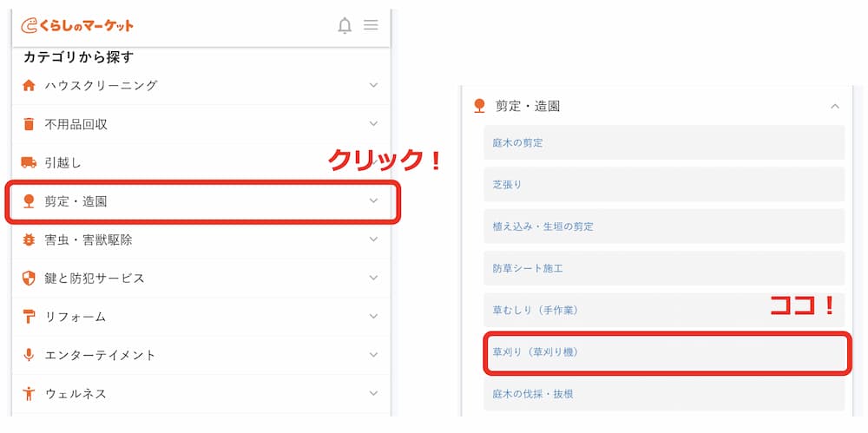868x433 pixels.
Task: Collapse the expanded 剪定・造園 section
Action: (835, 106)
